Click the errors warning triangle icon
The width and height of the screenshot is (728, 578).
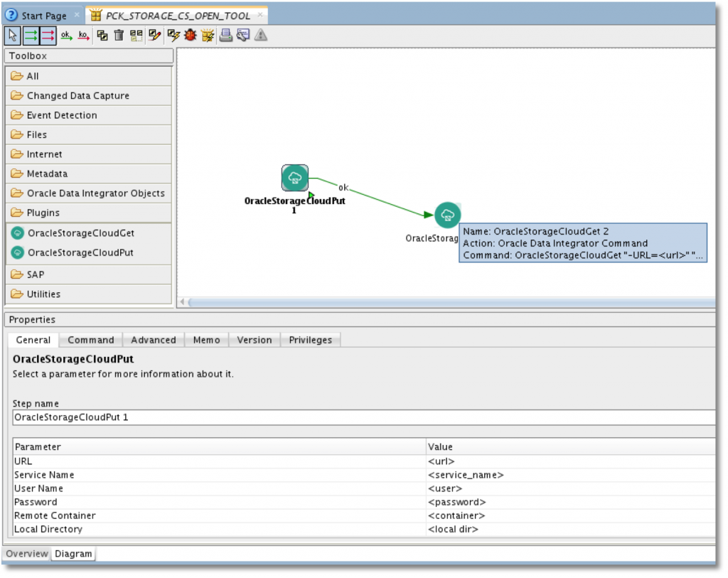[x=260, y=34]
